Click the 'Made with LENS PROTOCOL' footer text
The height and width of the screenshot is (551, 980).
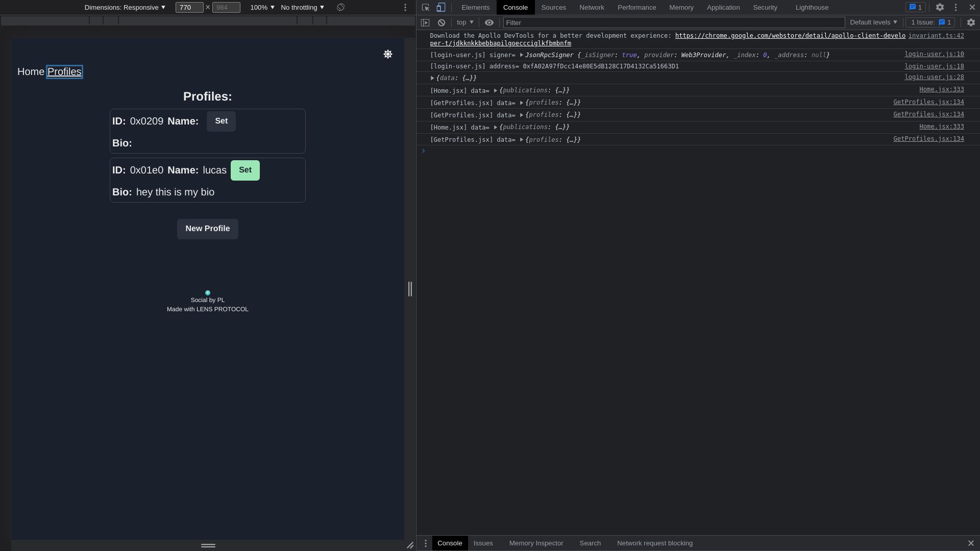208,309
